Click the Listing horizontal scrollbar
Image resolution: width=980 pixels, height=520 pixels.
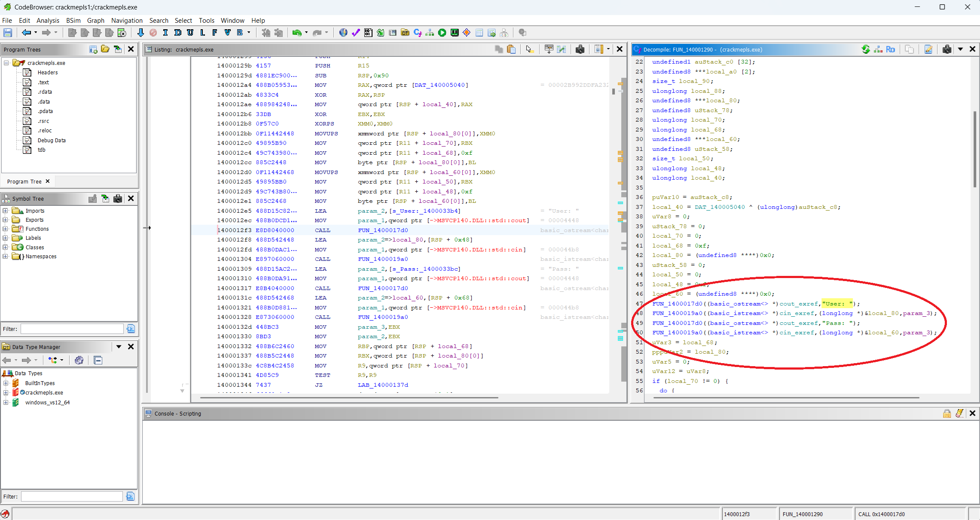point(349,398)
